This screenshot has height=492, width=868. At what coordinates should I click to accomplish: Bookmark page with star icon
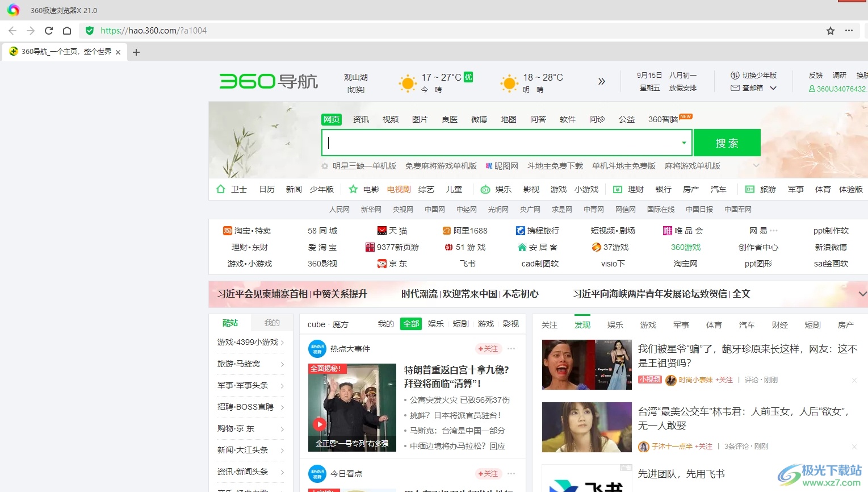(x=831, y=31)
